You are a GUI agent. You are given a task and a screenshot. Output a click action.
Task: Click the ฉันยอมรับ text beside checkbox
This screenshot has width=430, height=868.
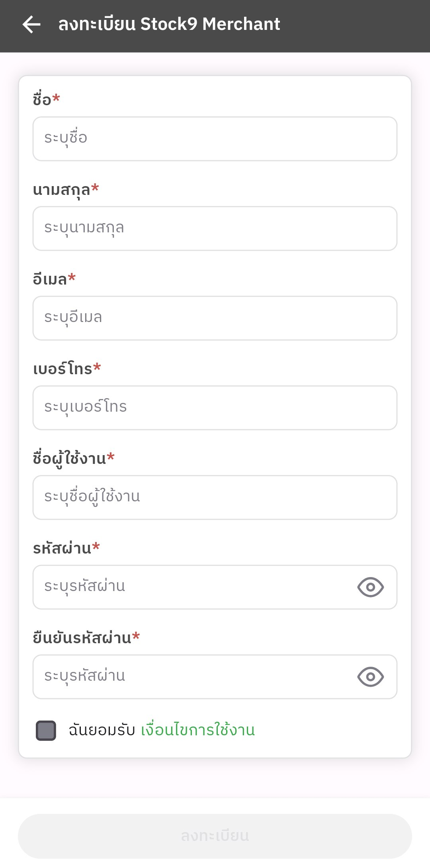[102, 730]
